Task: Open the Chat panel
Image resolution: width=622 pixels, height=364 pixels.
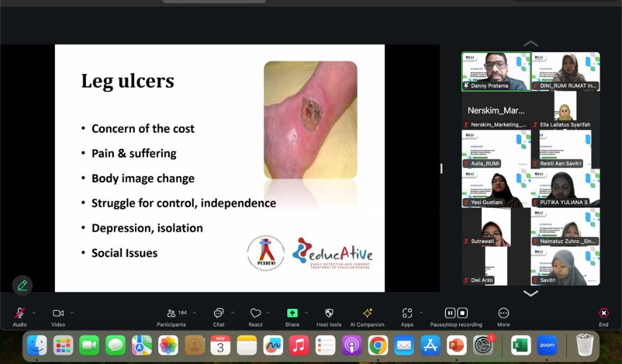Action: coord(218,313)
